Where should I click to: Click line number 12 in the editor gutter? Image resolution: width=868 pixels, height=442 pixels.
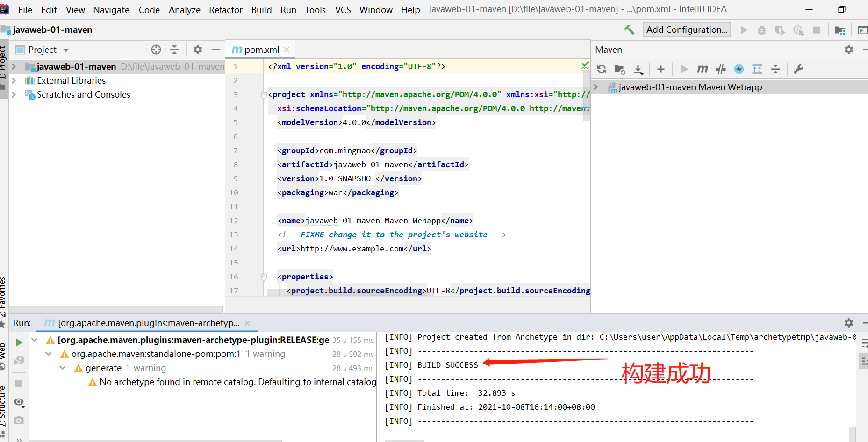pyautogui.click(x=234, y=221)
